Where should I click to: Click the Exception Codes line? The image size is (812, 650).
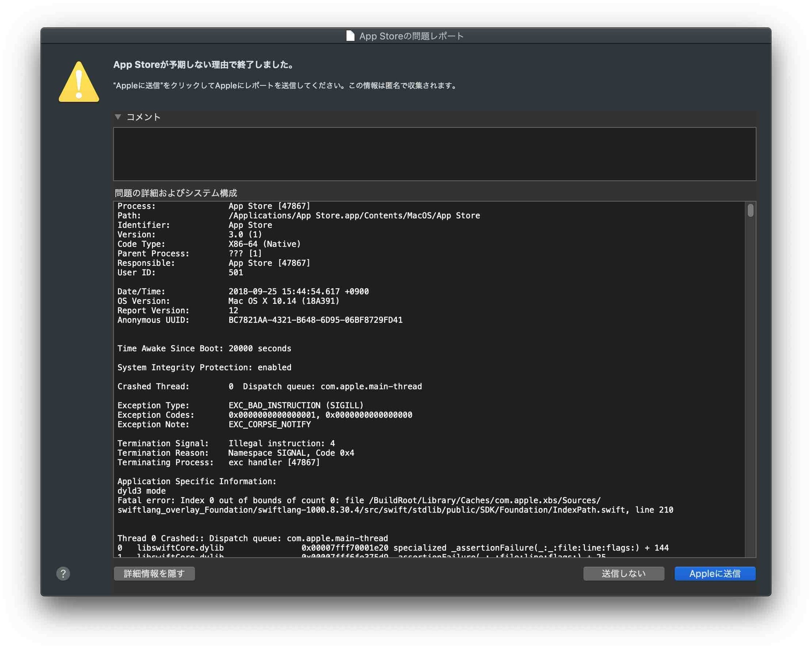tap(265, 415)
